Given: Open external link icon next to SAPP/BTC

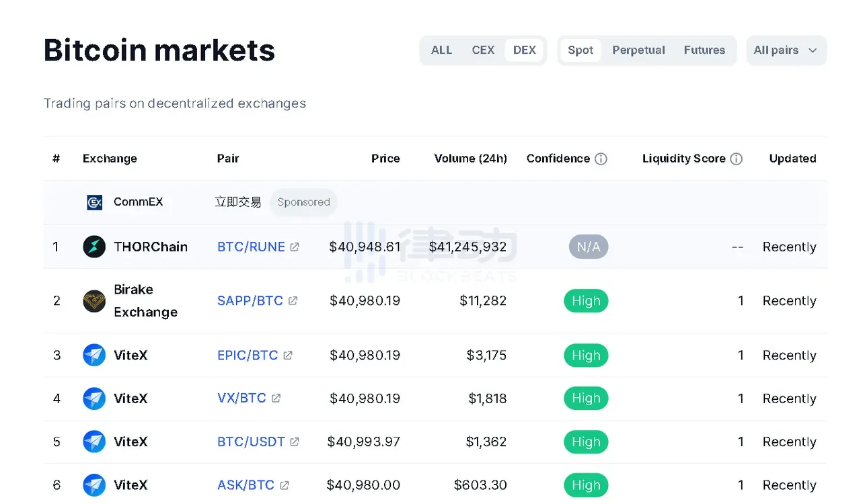Looking at the screenshot, I should pyautogui.click(x=293, y=301).
